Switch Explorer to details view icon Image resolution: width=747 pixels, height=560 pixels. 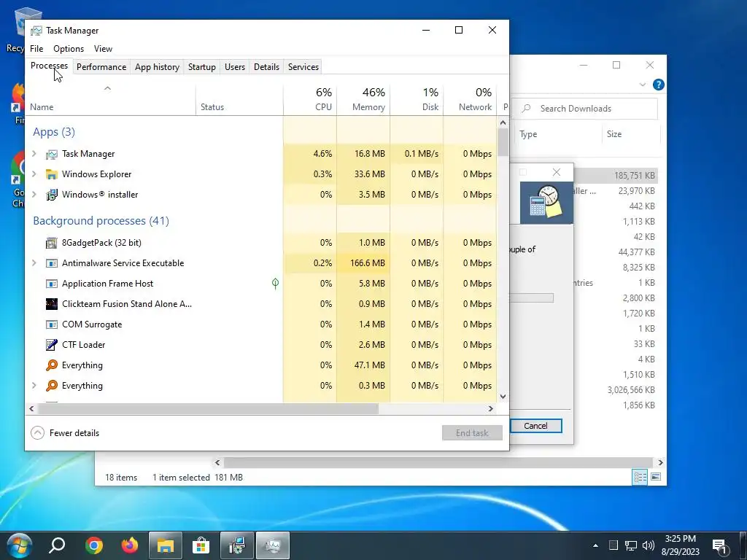640,477
